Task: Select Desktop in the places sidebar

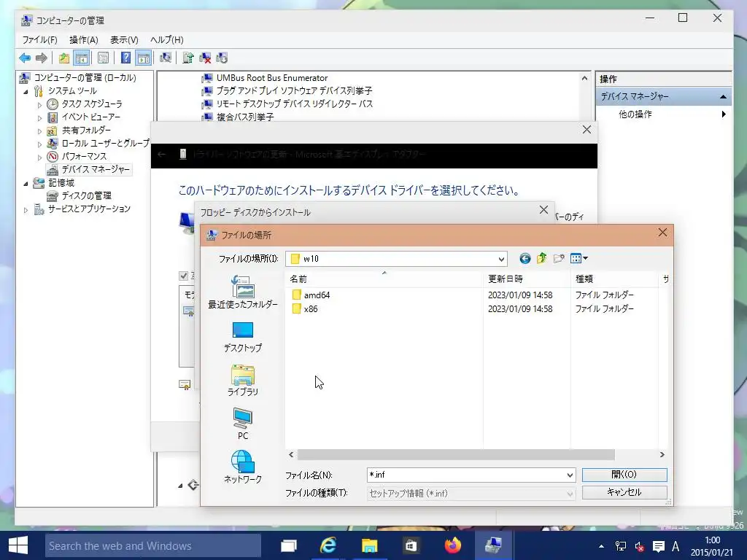Action: point(243,337)
